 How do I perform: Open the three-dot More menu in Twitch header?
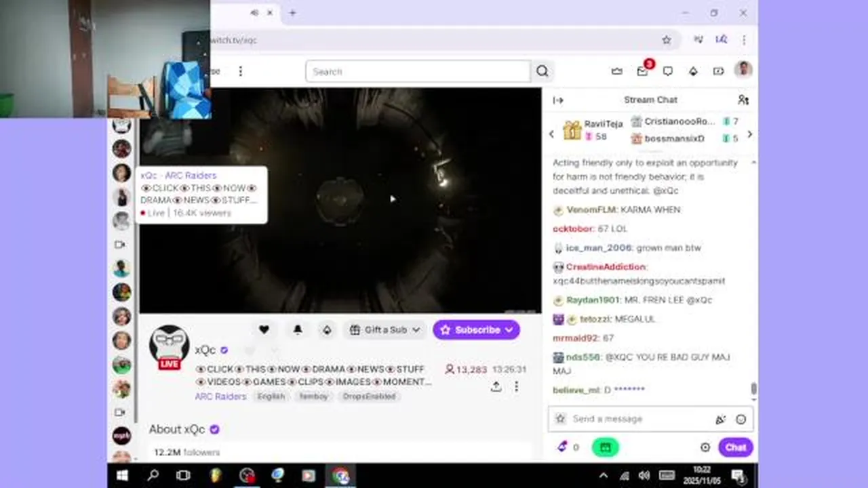point(240,71)
